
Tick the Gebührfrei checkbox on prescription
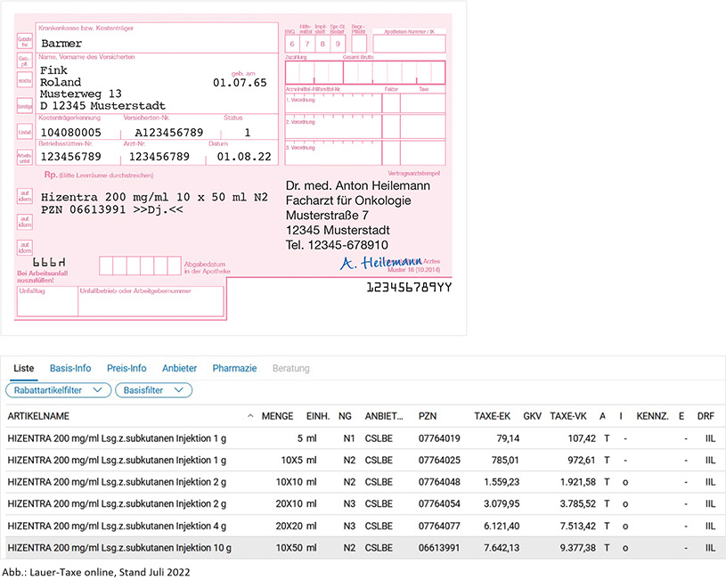point(25,42)
